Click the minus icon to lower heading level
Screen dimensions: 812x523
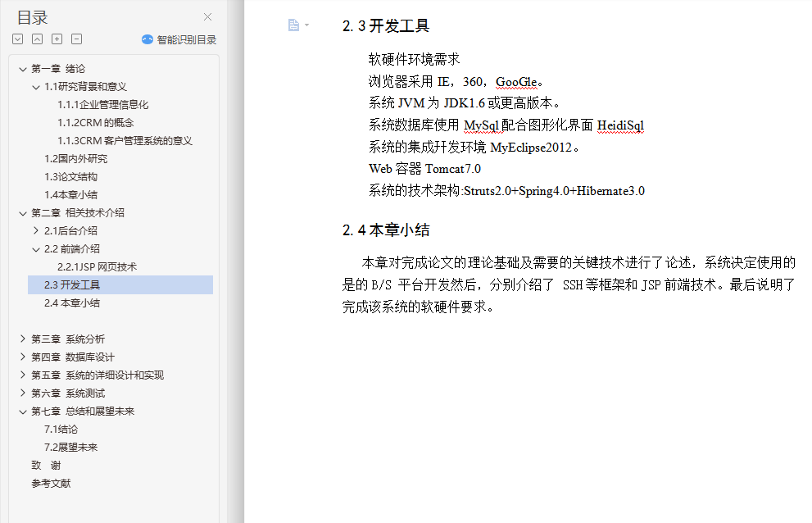coord(77,39)
